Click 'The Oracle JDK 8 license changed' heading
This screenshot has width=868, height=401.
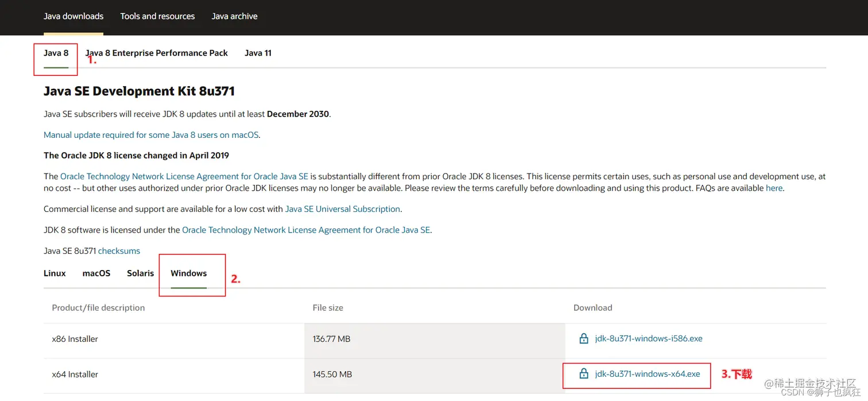pyautogui.click(x=136, y=155)
